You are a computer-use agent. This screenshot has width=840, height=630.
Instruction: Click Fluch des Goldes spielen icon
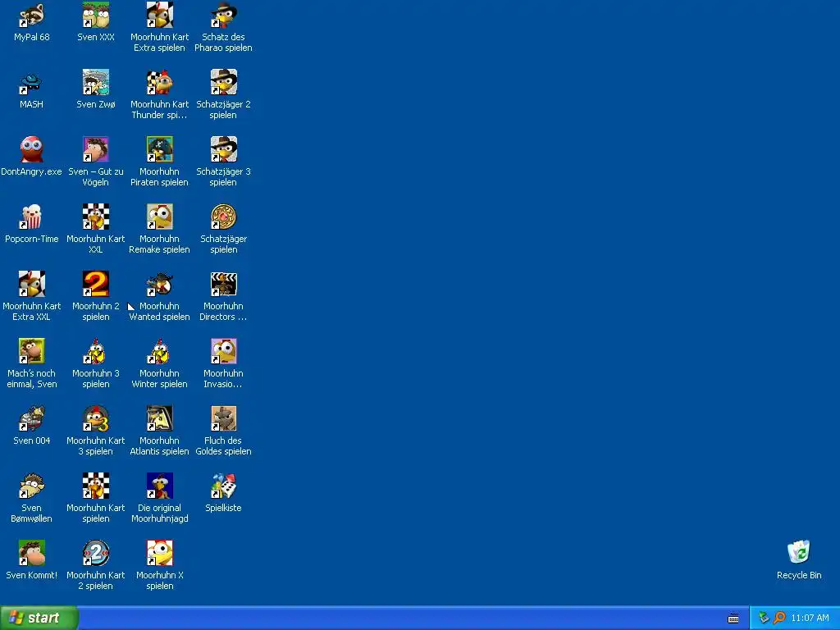[x=223, y=418]
